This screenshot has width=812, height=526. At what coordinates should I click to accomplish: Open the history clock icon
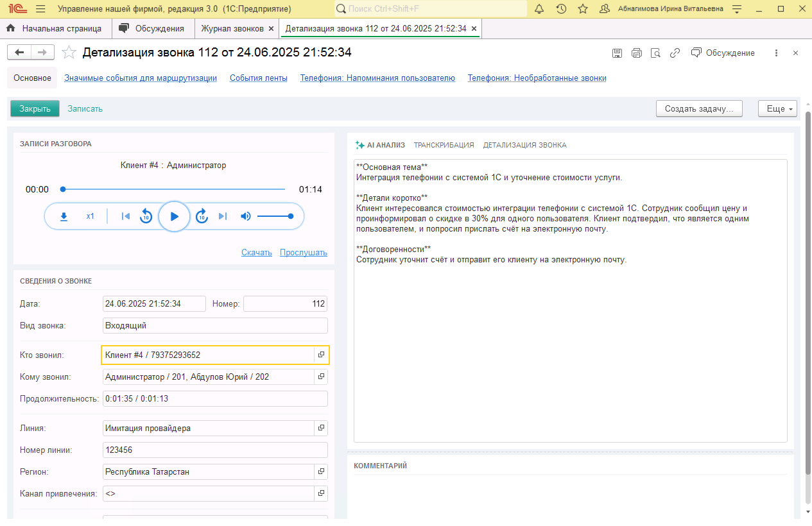[561, 9]
